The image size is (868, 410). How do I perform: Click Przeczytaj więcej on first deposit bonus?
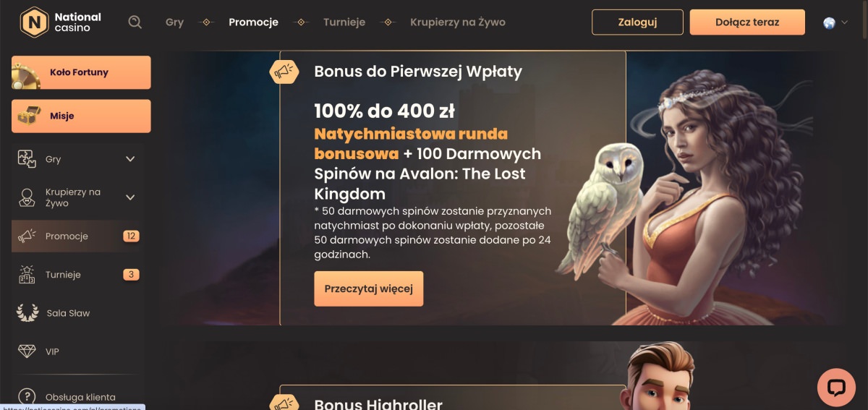click(x=369, y=289)
